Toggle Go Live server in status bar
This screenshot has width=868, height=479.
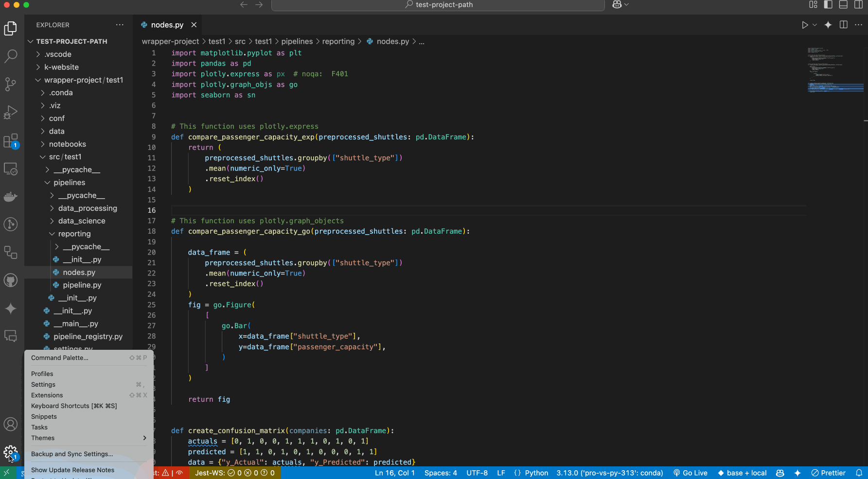pos(690,473)
